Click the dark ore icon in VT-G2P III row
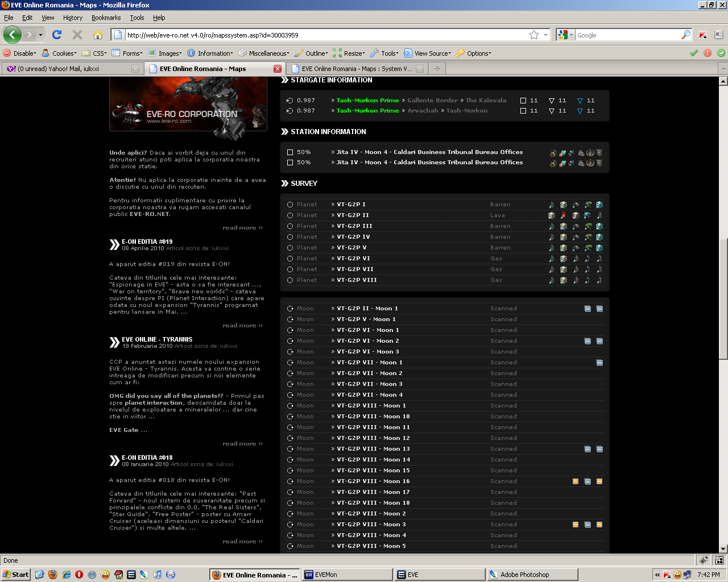The width and height of the screenshot is (728, 582). tap(576, 226)
